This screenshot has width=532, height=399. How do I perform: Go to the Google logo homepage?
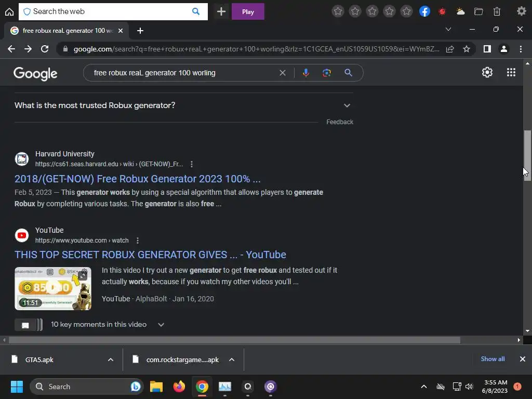(35, 73)
